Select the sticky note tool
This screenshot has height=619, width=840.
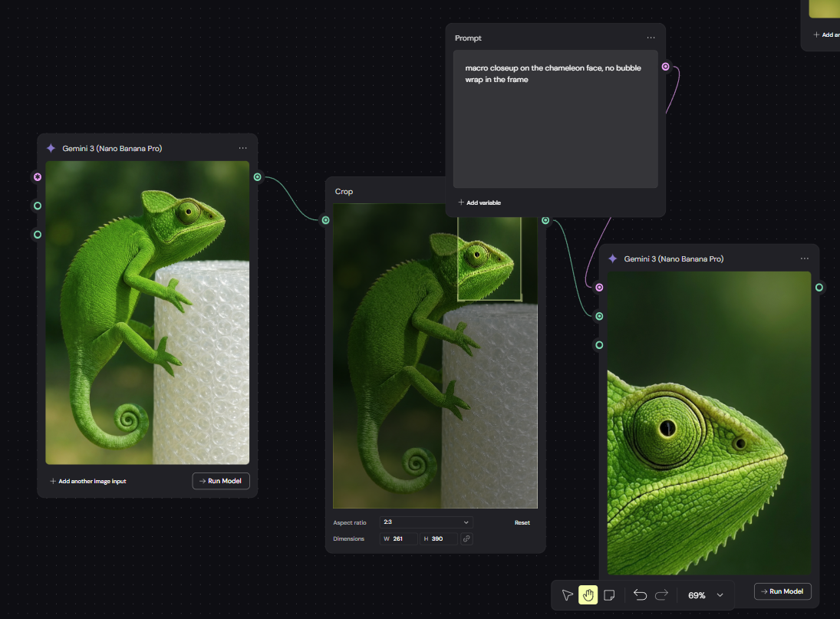[x=609, y=595]
